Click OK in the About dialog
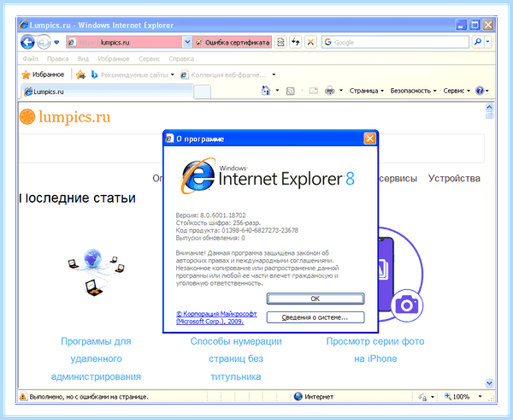513x420 pixels. [315, 299]
